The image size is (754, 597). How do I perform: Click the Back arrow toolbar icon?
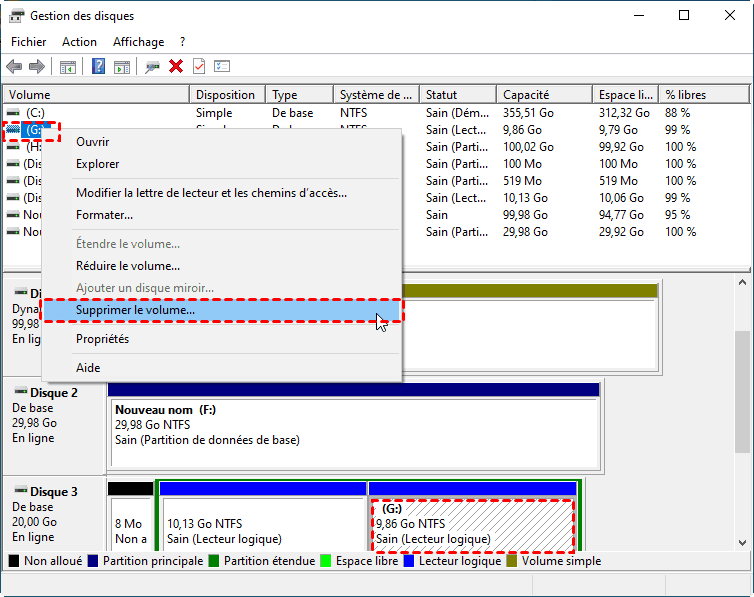14,66
